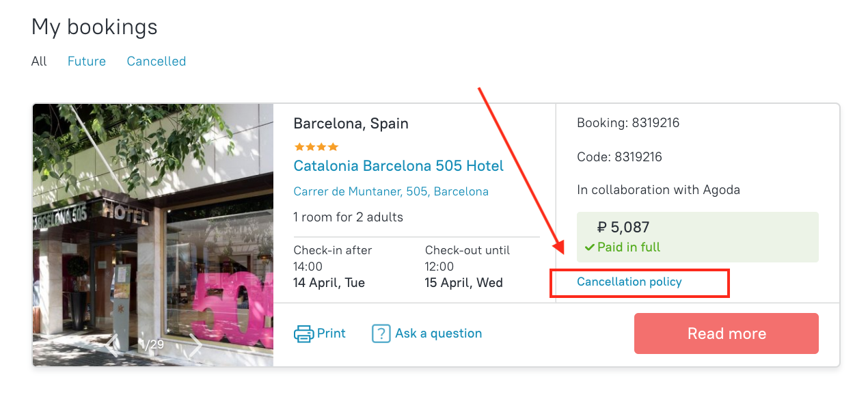View the Cancellation policy
868x395 pixels.
[629, 282]
